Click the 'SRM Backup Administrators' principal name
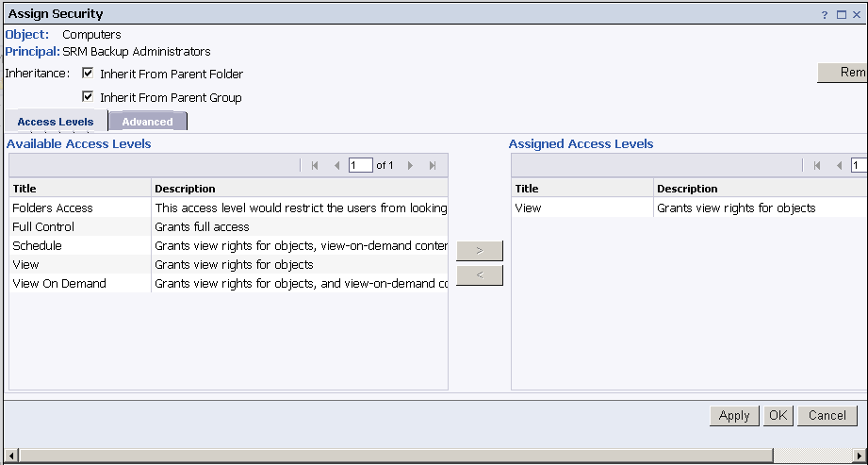The height and width of the screenshot is (465, 868). [137, 52]
